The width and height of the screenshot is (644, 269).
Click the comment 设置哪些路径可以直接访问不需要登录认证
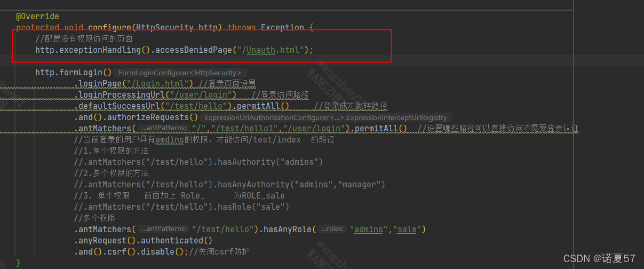point(498,129)
